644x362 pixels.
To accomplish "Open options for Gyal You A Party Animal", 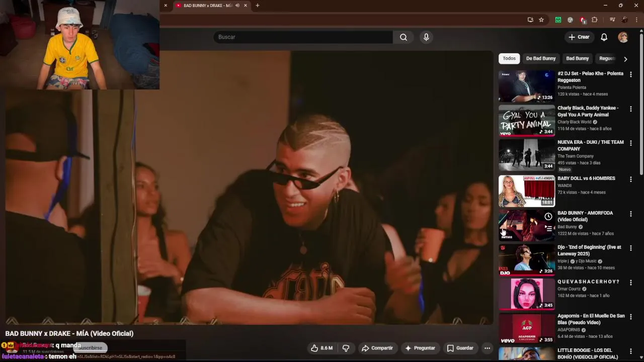I will 630,109.
